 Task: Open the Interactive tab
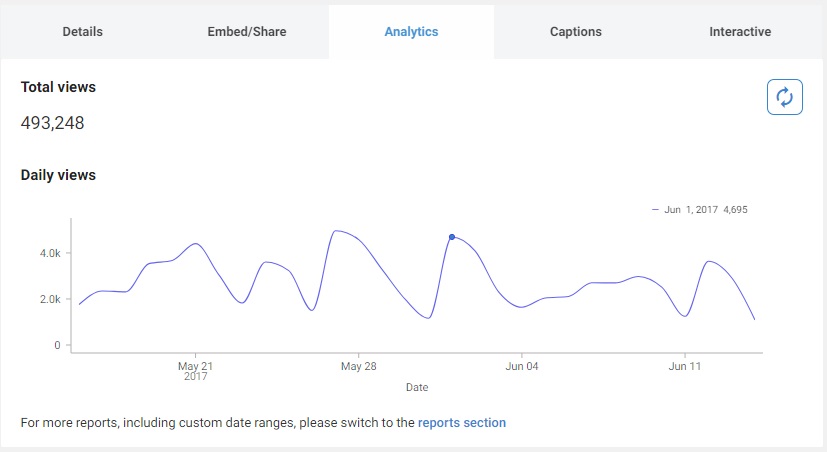pyautogui.click(x=740, y=31)
